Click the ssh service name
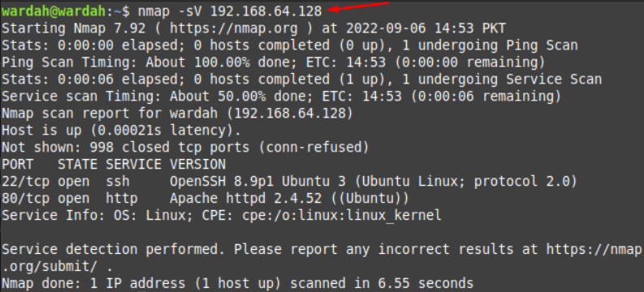Image resolution: width=644 pixels, height=292 pixels. pos(118,181)
